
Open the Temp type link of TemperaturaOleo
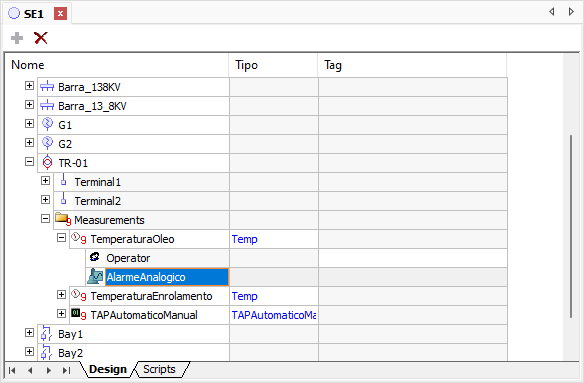pyautogui.click(x=244, y=239)
